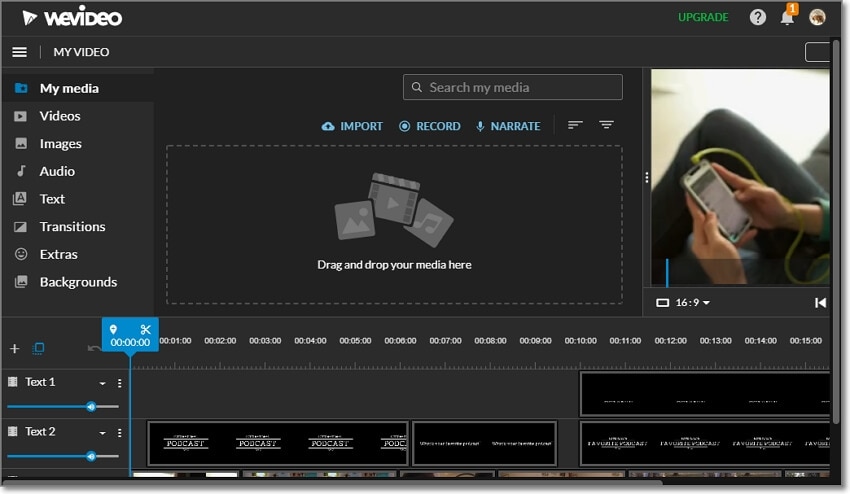Expand the Text 1 track dropdown arrow
850x494 pixels.
click(102, 383)
